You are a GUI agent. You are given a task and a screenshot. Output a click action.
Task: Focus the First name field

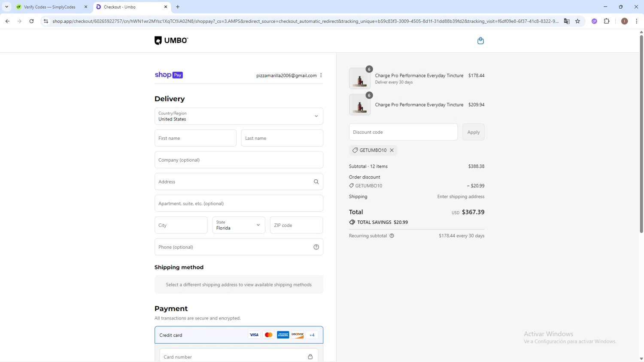click(195, 138)
